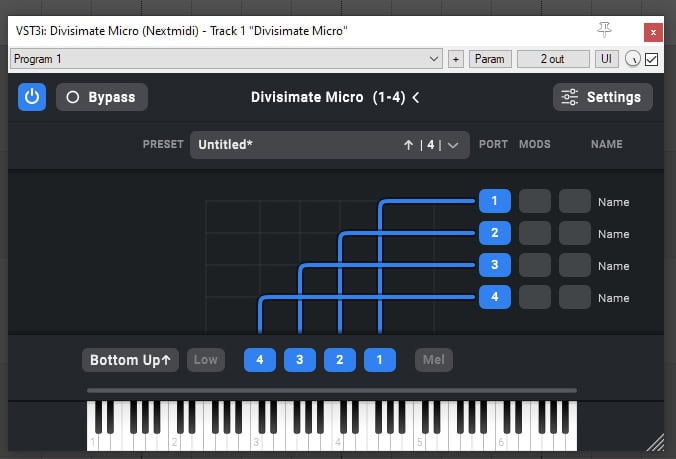Image resolution: width=676 pixels, height=459 pixels.
Task: Toggle voice 3 button in bottom row
Action: pos(300,360)
